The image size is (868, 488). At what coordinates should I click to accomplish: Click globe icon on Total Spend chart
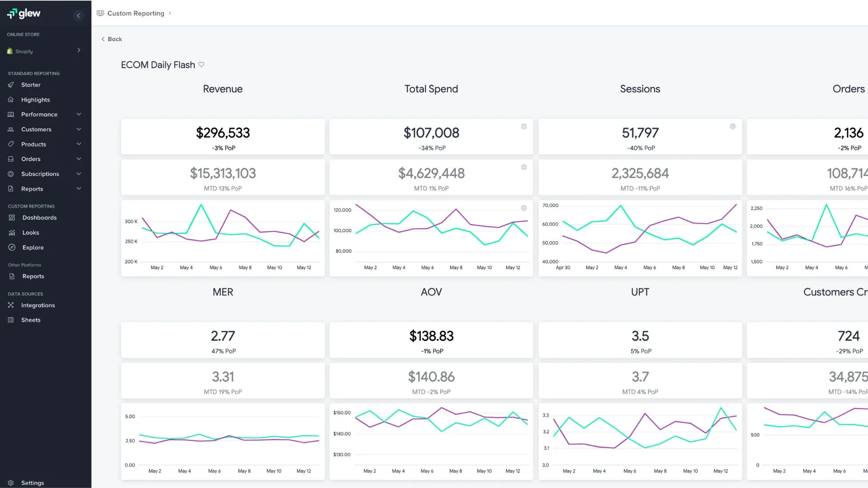(x=524, y=208)
